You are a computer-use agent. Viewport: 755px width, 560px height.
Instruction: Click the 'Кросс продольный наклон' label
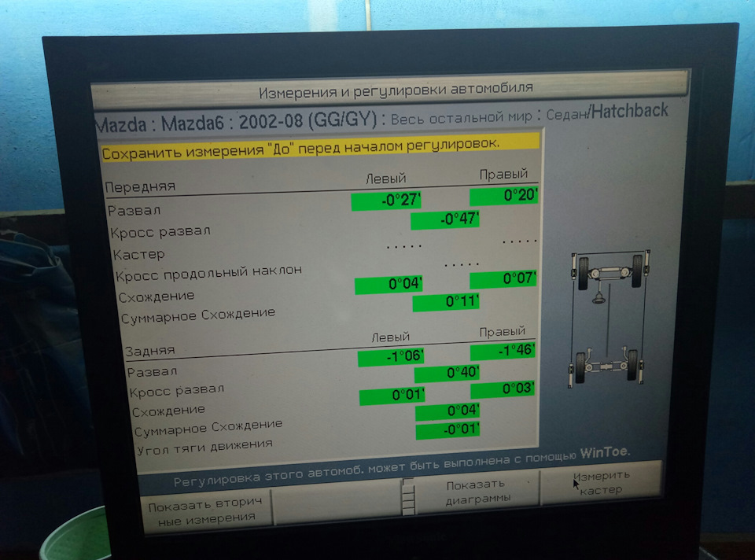point(208,273)
